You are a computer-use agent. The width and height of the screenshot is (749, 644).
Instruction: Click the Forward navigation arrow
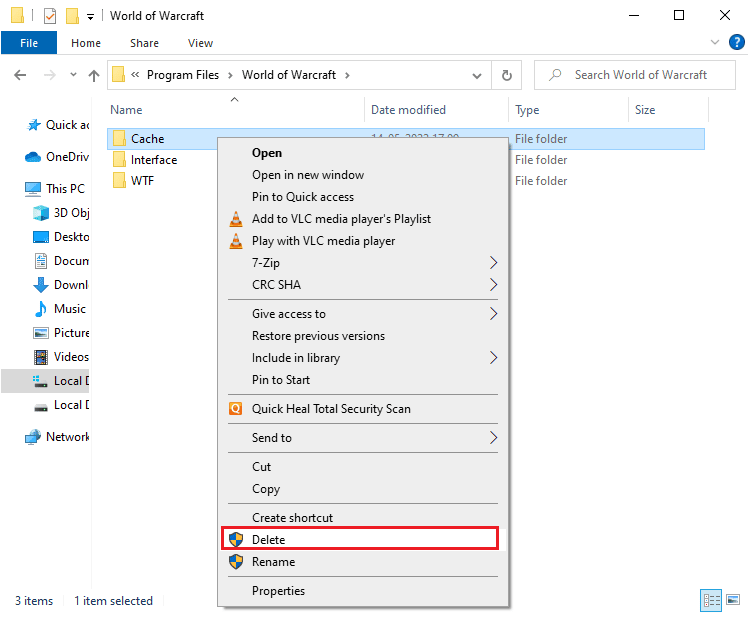pos(50,75)
